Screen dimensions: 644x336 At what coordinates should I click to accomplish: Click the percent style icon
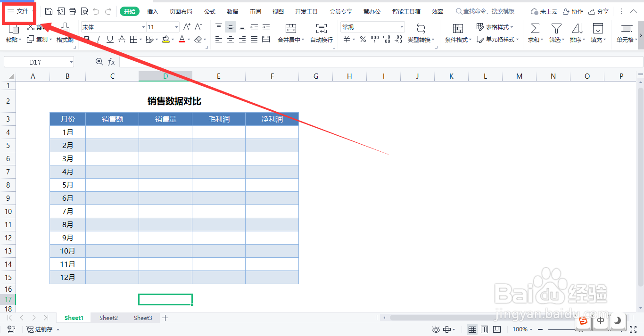(x=363, y=40)
